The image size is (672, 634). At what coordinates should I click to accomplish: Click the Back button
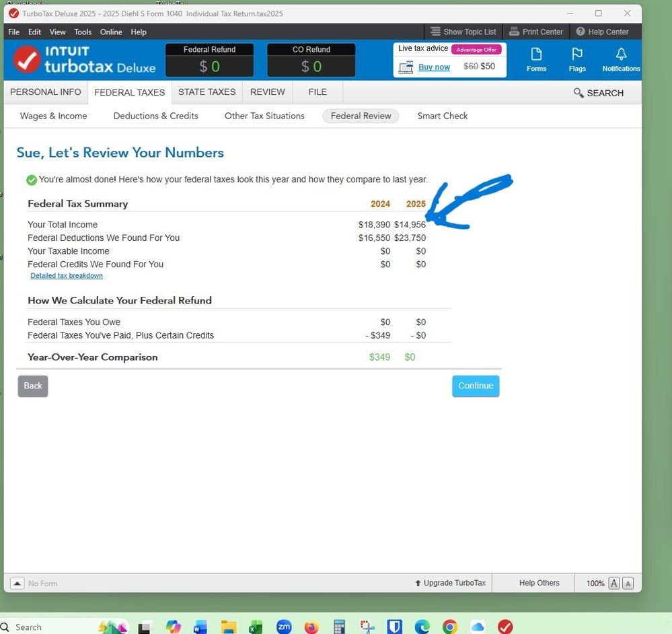coord(33,386)
